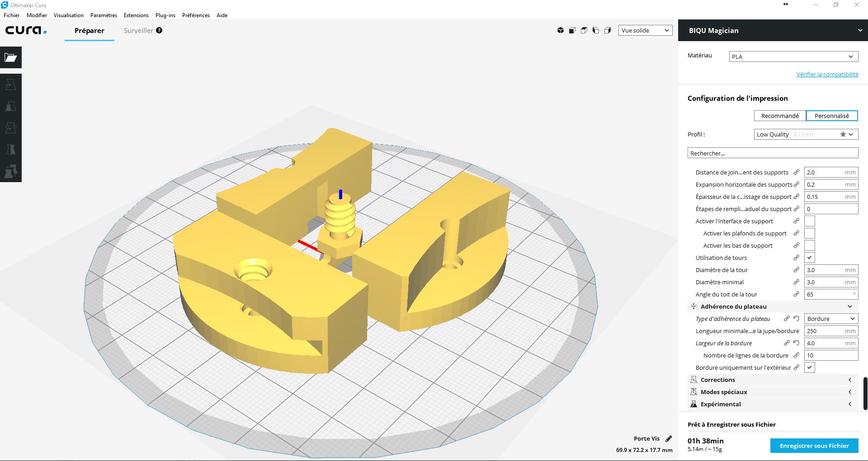Click the settings panel vertical scrollbar
Image resolution: width=868 pixels, height=461 pixels.
pos(865,393)
